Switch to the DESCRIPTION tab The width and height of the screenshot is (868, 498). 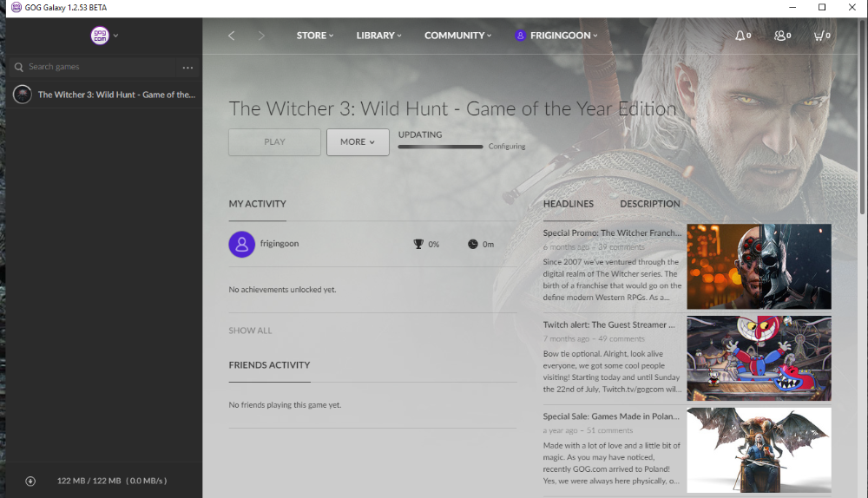tap(650, 204)
